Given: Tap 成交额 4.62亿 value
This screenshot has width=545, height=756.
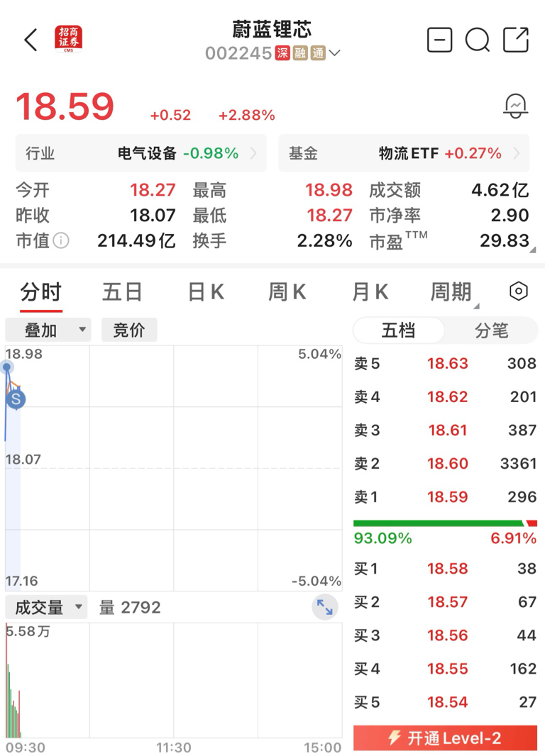Looking at the screenshot, I should (500, 190).
